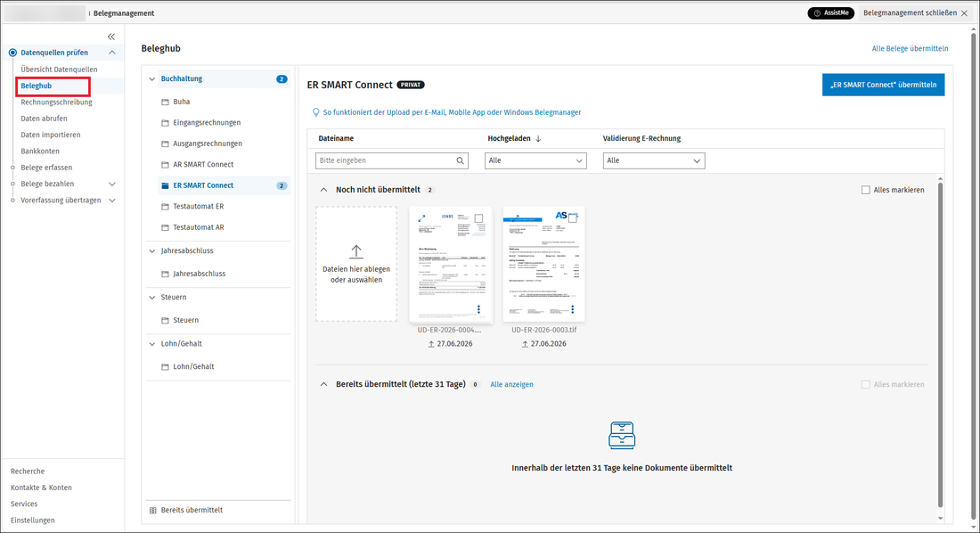Open the AssistMe help button

point(830,13)
